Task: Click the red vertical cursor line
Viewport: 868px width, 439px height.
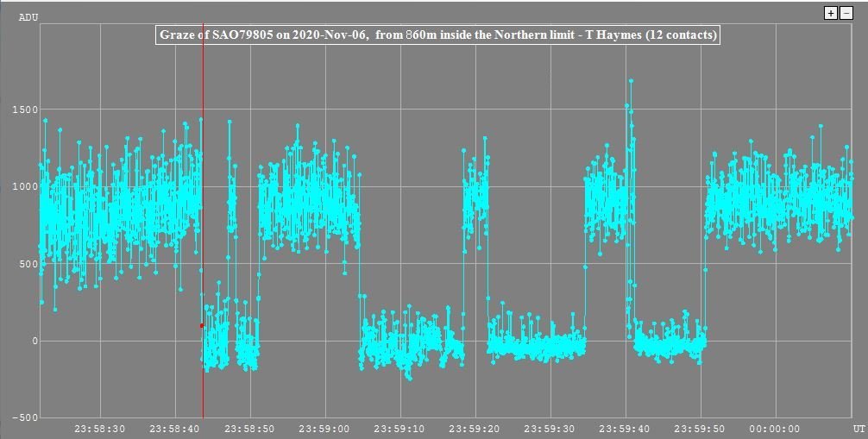Action: (x=203, y=259)
